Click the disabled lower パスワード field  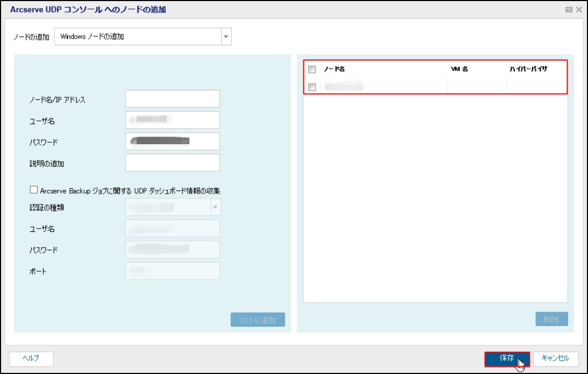173,250
